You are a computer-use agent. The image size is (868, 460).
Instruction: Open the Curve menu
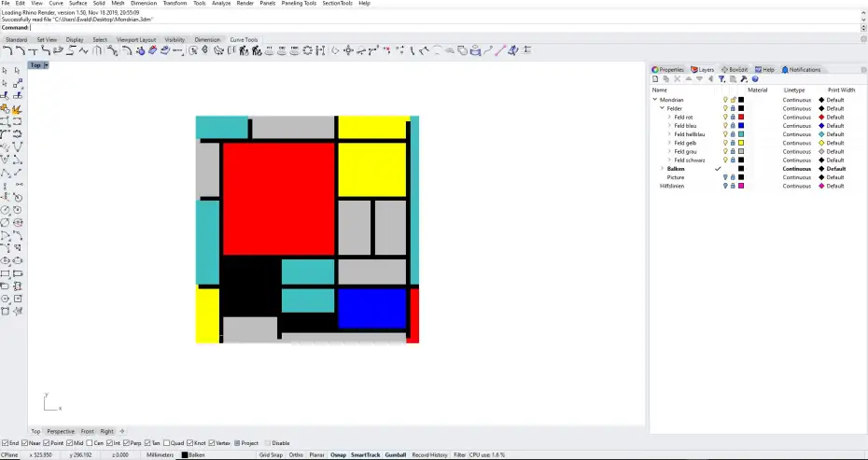click(56, 4)
